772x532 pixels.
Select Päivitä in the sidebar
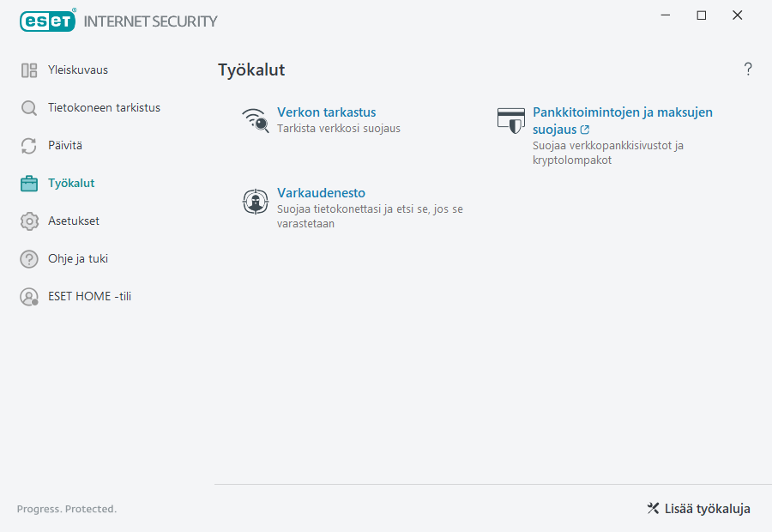(x=65, y=145)
